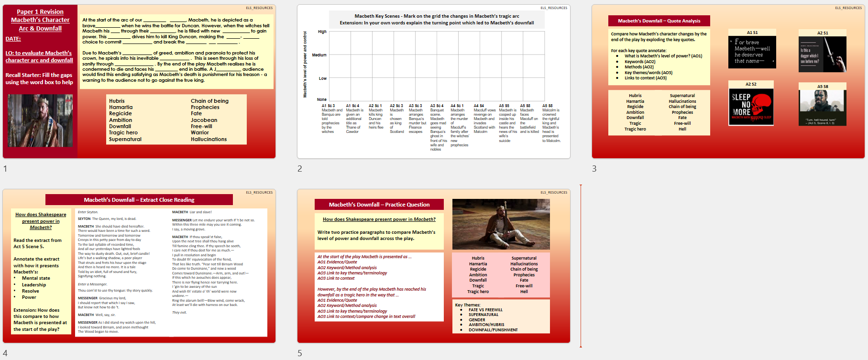This screenshot has height=360, width=868.
Task: Select the A5 S8 'Turn, hell-hound' image
Action: 822,108
